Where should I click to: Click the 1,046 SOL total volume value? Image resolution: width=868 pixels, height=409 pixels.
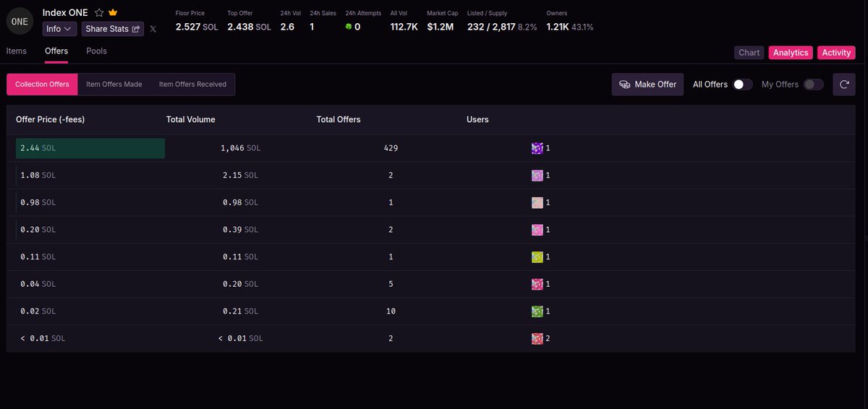[240, 148]
